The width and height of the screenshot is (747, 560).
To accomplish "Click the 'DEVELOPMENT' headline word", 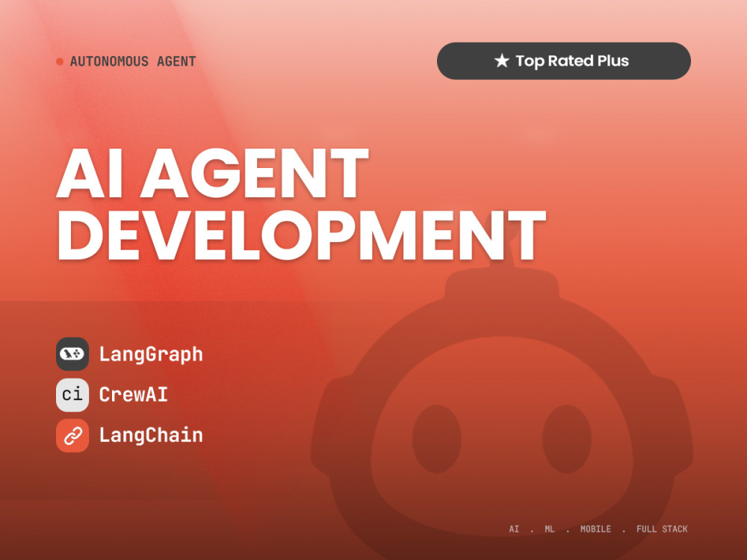I will pos(301,236).
